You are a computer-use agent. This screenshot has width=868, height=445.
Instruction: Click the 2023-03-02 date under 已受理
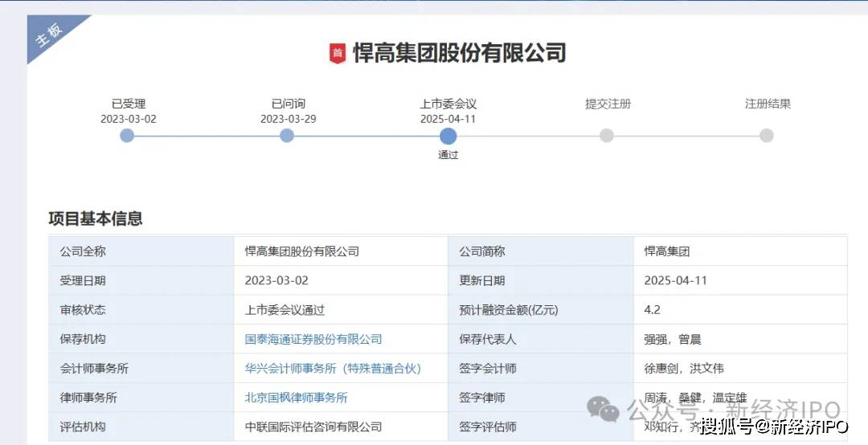tap(129, 119)
